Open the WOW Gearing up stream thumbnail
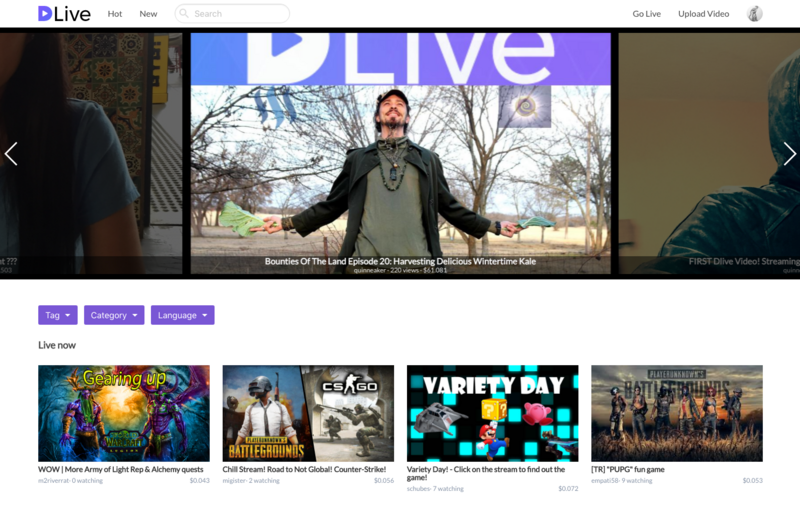The height and width of the screenshot is (520, 800). coord(124,413)
